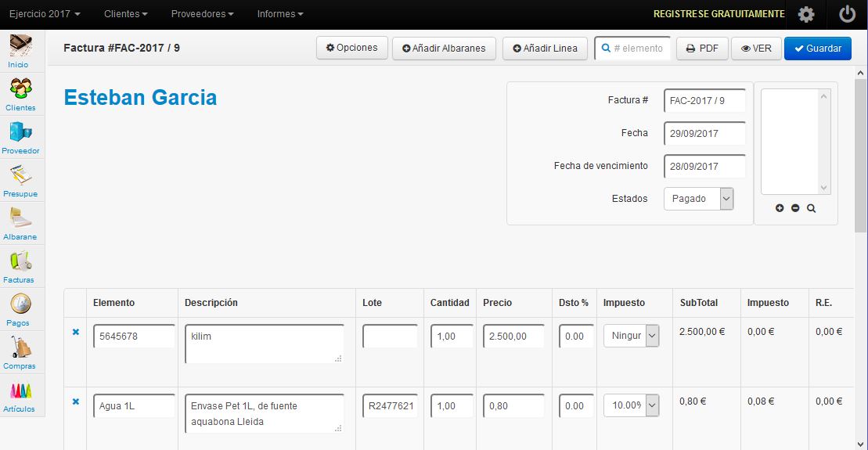Click the Guardar button
The height and width of the screenshot is (450, 868).
[817, 49]
